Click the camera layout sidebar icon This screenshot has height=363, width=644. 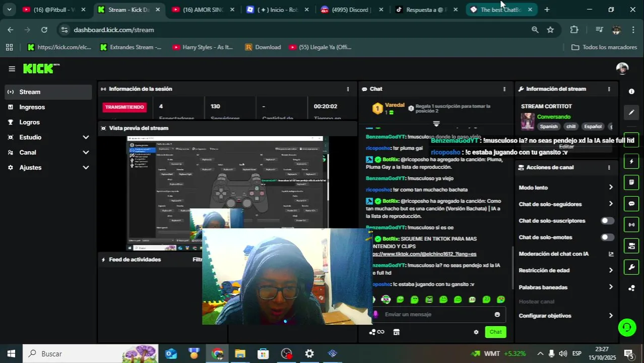click(x=631, y=246)
